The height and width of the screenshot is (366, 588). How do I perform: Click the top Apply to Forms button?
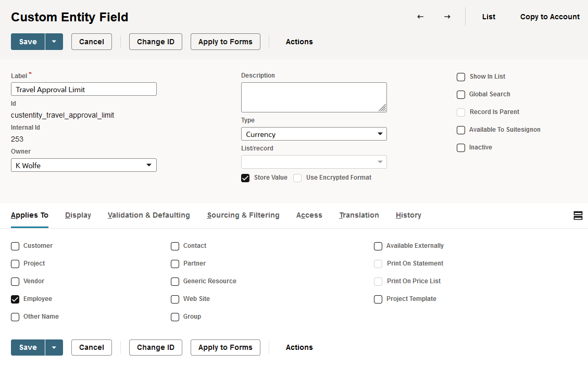(225, 42)
